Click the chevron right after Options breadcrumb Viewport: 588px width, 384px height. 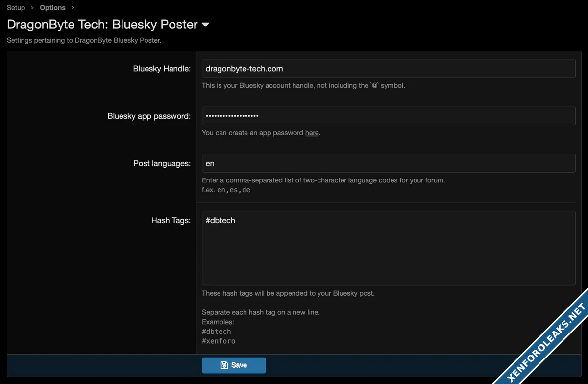click(x=73, y=8)
